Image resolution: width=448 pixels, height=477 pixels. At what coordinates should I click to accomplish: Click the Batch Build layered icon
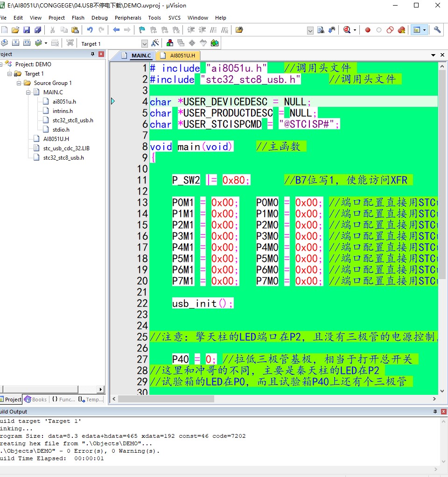38,43
